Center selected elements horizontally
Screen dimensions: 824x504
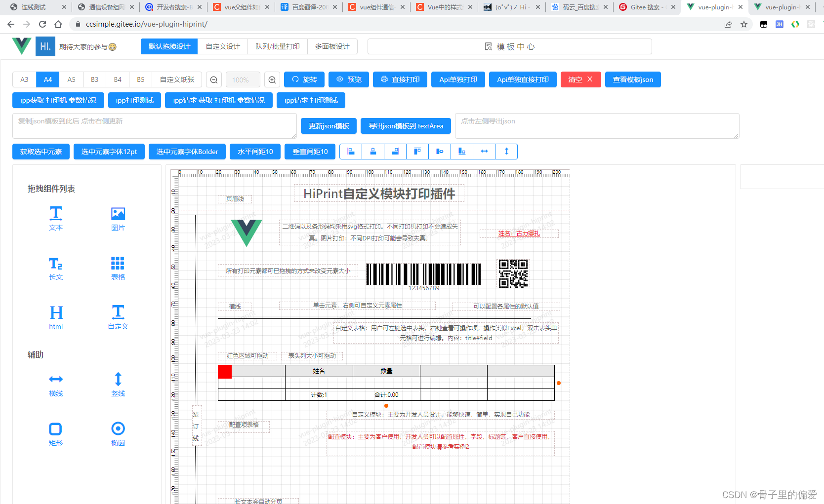pos(373,152)
